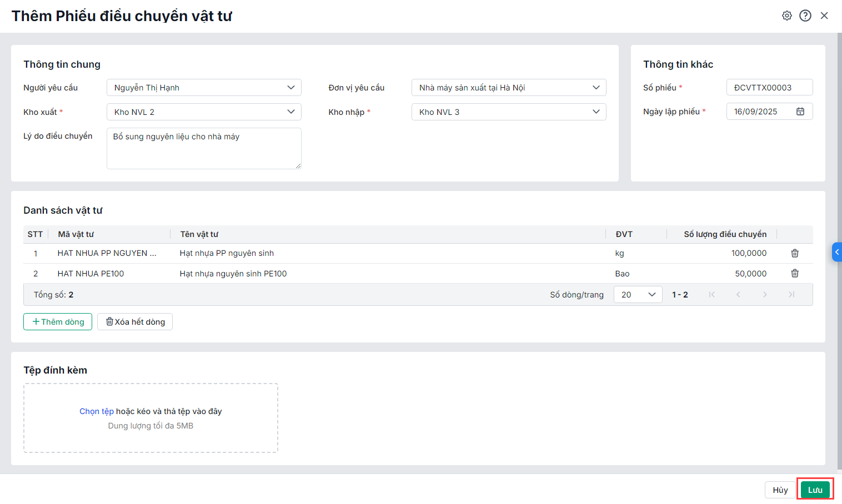Delete the HAT NHUA PE100 row
This screenshot has width=842, height=504.
[795, 273]
